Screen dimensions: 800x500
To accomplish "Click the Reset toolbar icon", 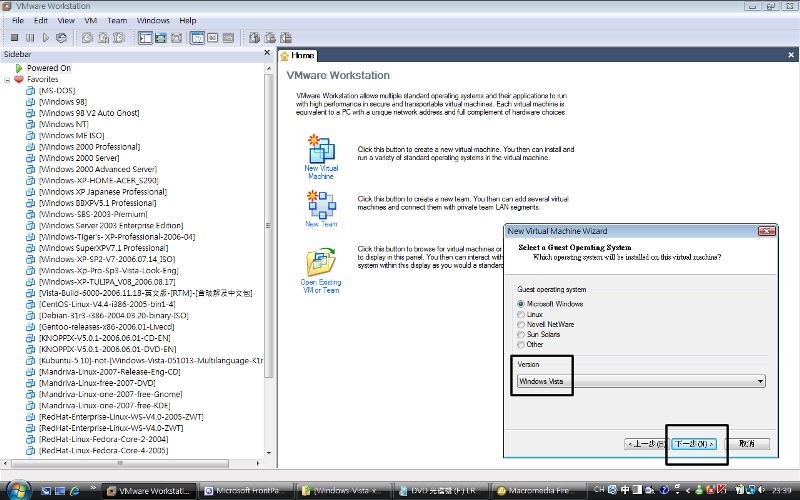I will (x=61, y=38).
